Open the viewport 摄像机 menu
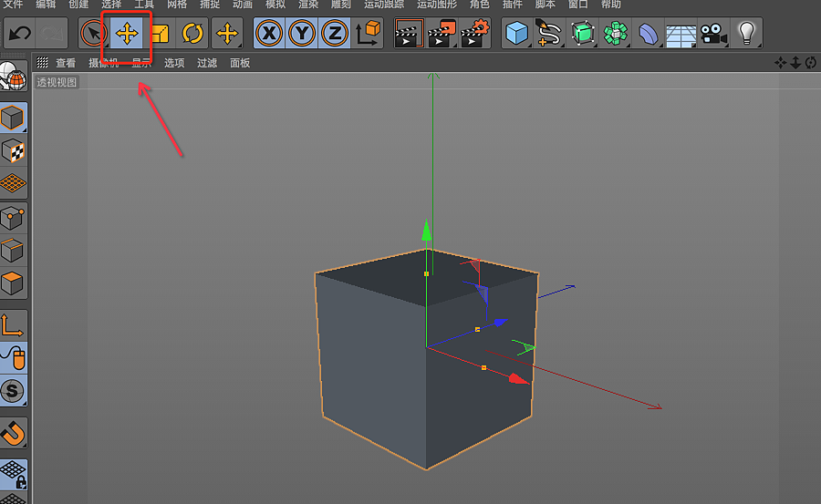821x504 pixels. (103, 63)
